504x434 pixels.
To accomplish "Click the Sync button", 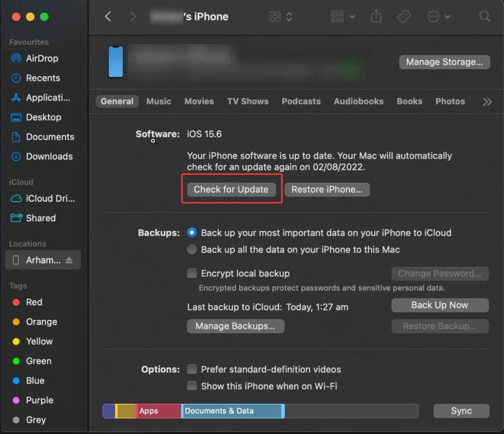I will point(461,411).
